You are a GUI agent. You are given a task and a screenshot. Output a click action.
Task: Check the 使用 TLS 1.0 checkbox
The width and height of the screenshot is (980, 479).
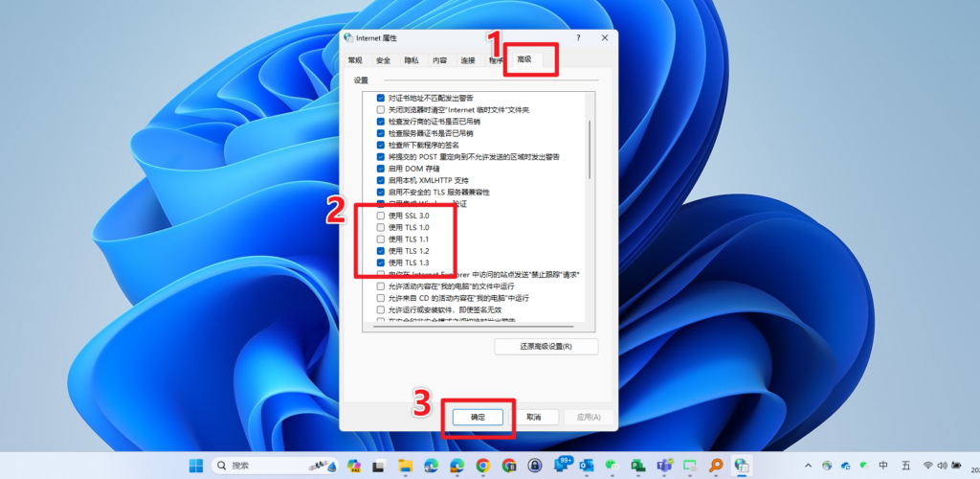(x=381, y=227)
